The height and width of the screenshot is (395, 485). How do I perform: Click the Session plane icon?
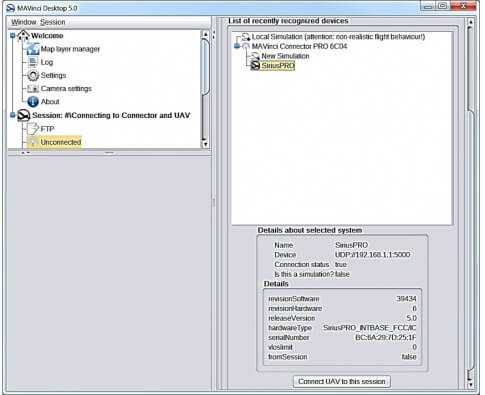pyautogui.click(x=24, y=115)
